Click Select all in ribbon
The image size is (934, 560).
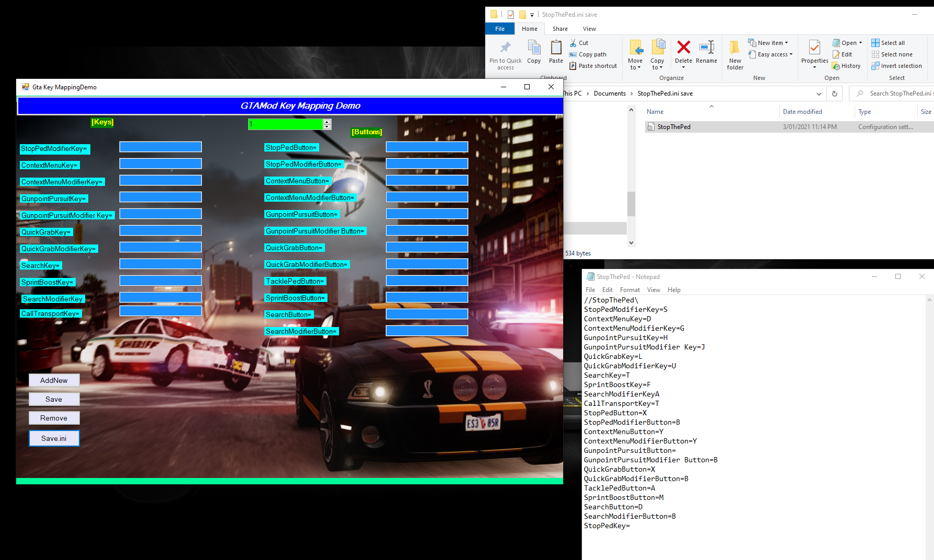tap(888, 43)
